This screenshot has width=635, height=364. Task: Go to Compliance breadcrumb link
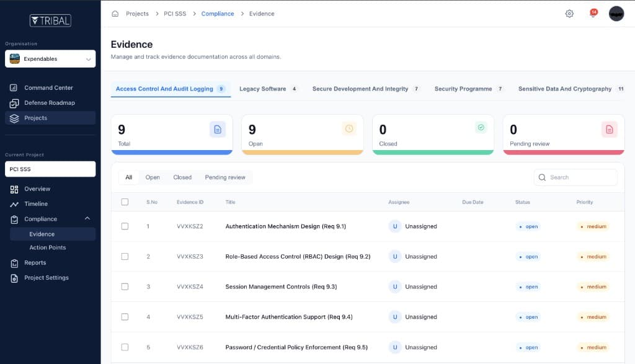pos(218,14)
